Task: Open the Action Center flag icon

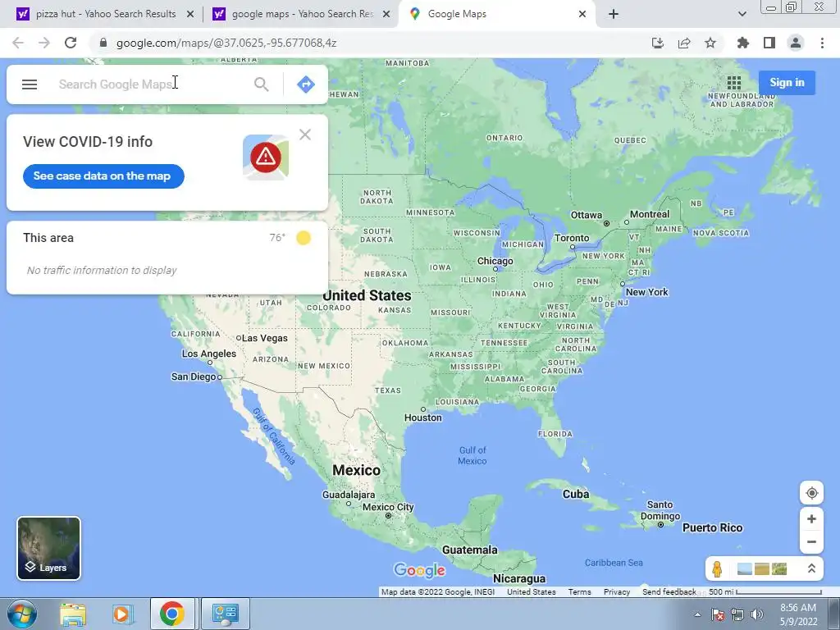Action: (x=718, y=614)
